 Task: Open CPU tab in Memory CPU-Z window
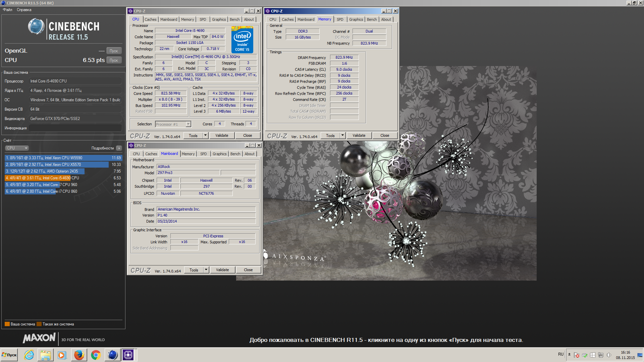[273, 19]
